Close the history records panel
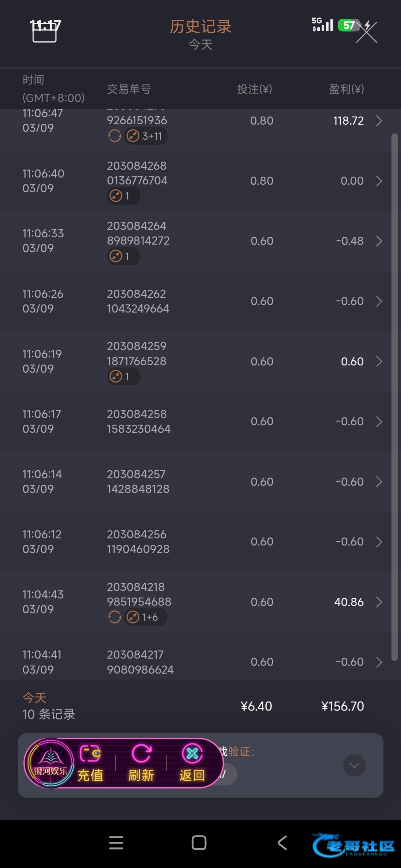Image resolution: width=401 pixels, height=868 pixels. [367, 32]
